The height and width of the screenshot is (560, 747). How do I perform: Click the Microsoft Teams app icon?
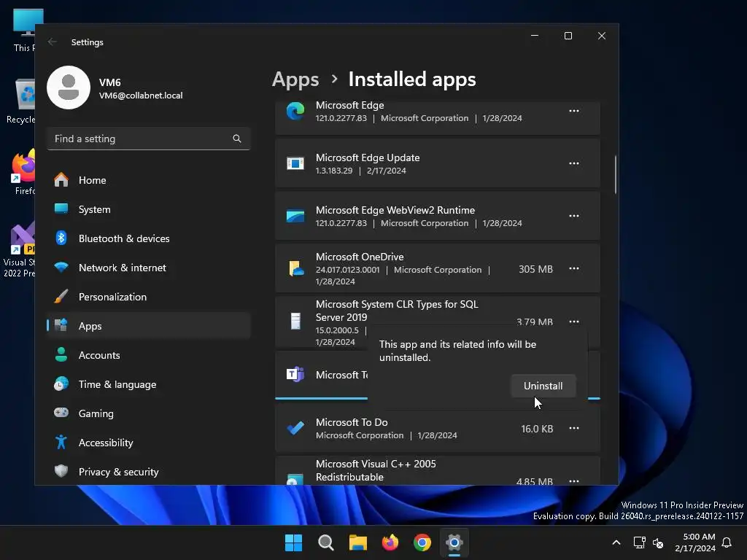[x=295, y=375]
